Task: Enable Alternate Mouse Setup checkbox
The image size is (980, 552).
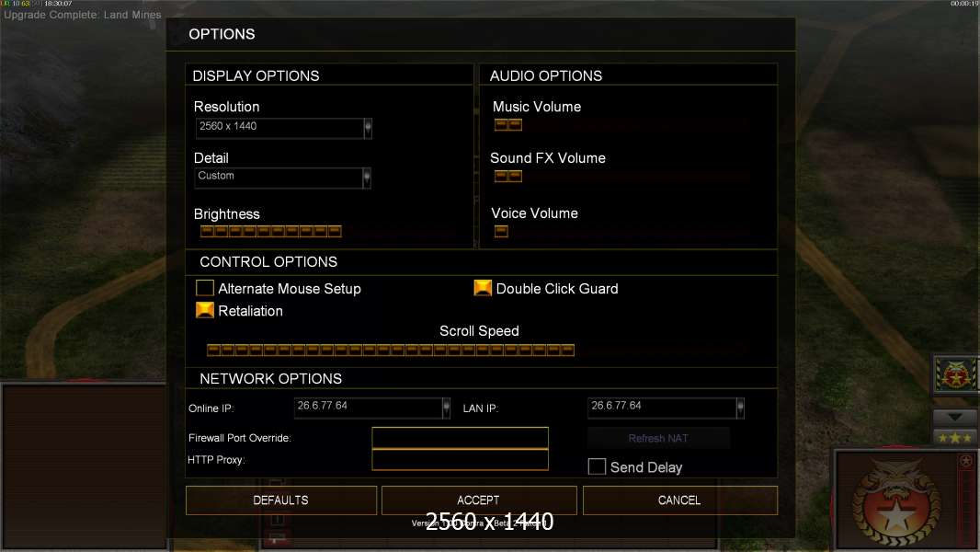Action: pos(205,288)
